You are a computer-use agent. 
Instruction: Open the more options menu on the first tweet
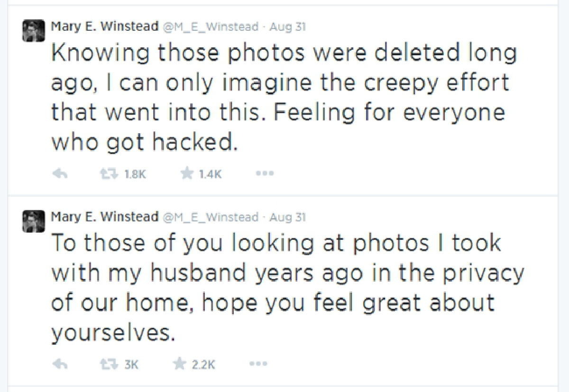(x=265, y=173)
